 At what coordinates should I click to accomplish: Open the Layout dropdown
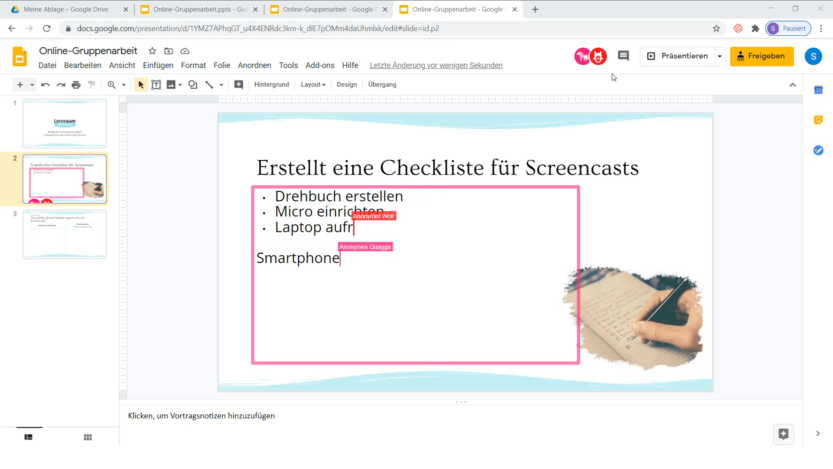coord(313,84)
